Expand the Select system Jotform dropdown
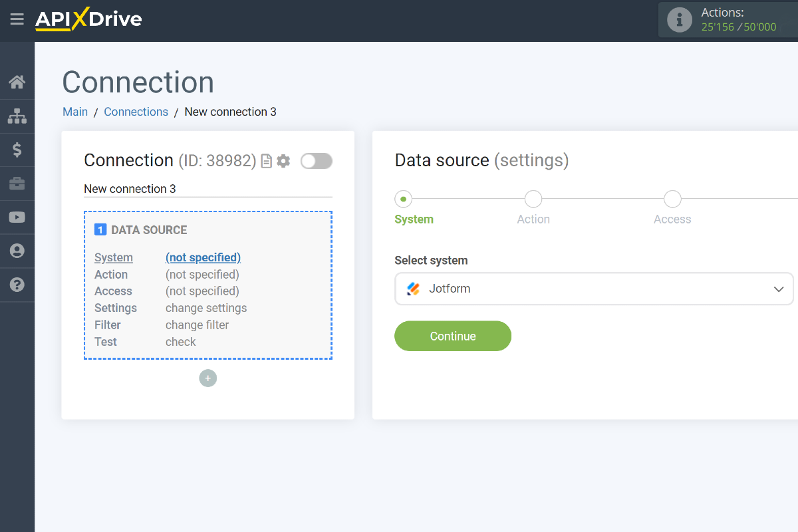 (x=594, y=289)
